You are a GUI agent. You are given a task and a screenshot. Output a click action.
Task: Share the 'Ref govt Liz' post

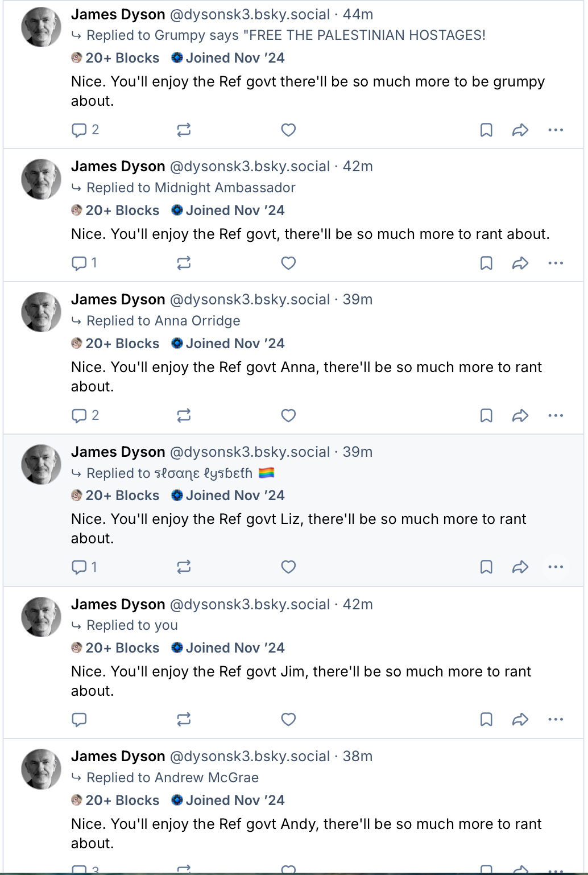coord(520,567)
